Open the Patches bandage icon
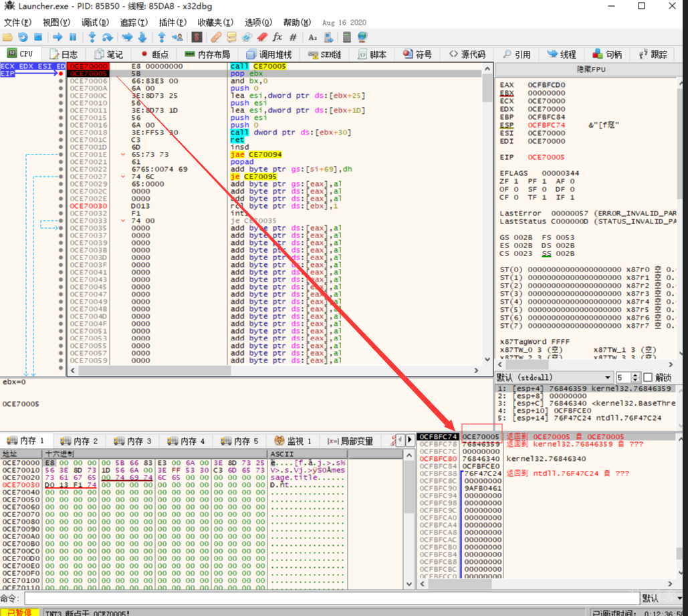Viewport: 688px width, 616px height. coord(216,37)
